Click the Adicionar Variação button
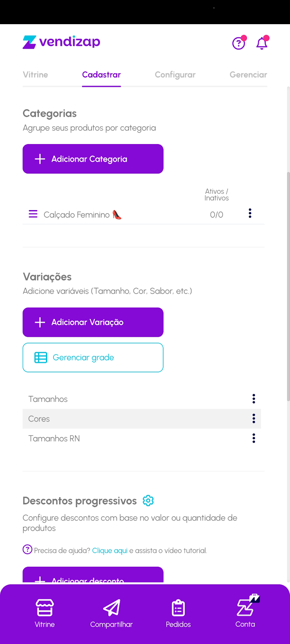The height and width of the screenshot is (644, 290). (93, 322)
